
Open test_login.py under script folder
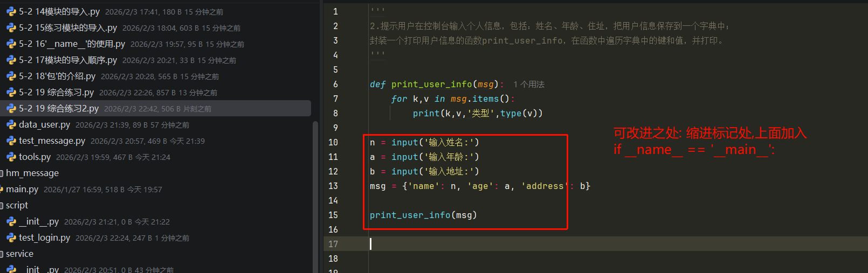(45, 237)
